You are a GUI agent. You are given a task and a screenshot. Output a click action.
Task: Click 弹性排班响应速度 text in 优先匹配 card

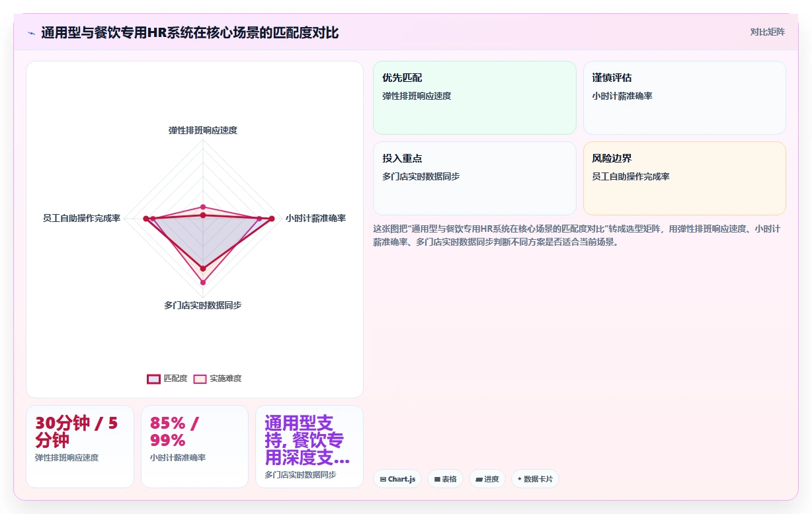417,96
